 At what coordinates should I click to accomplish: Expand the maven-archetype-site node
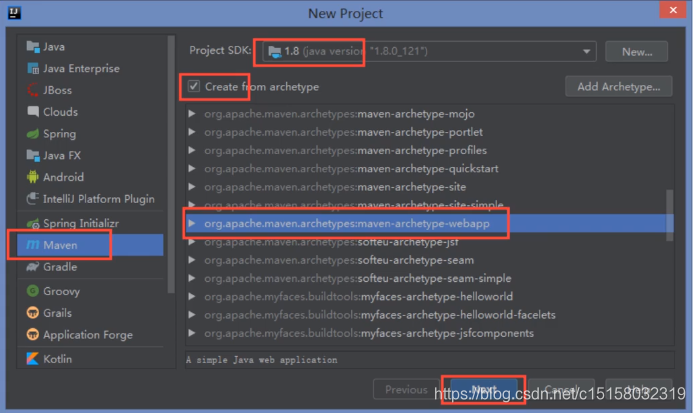[x=192, y=187]
